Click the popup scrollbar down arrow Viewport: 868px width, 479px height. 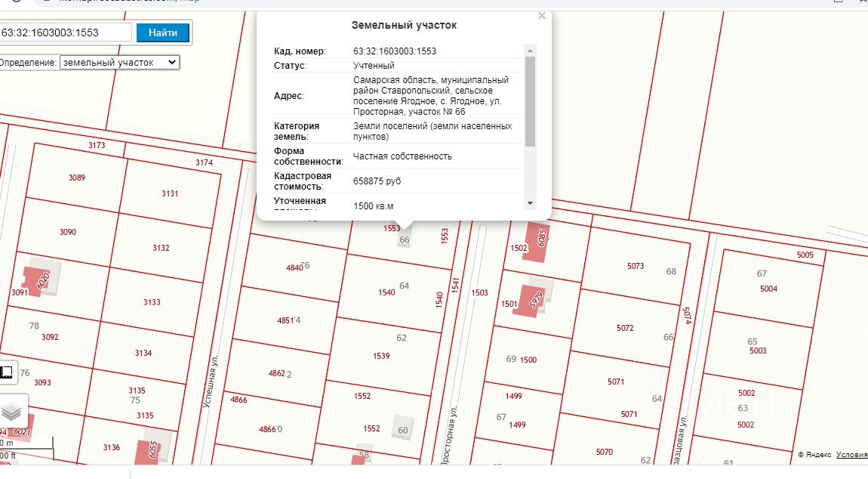coord(530,203)
